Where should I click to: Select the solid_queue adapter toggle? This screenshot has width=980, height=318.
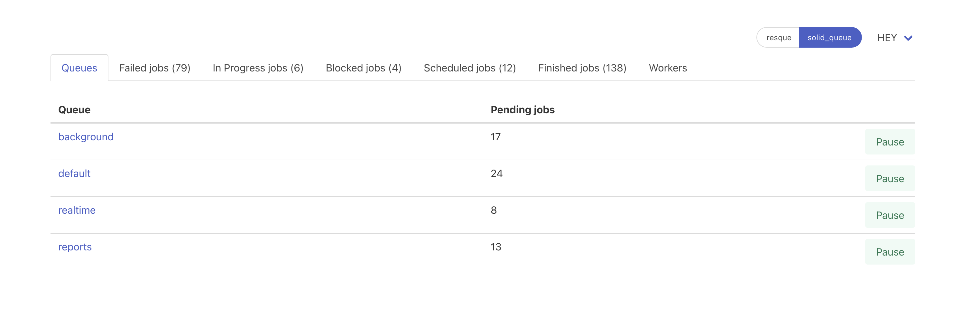click(x=829, y=38)
